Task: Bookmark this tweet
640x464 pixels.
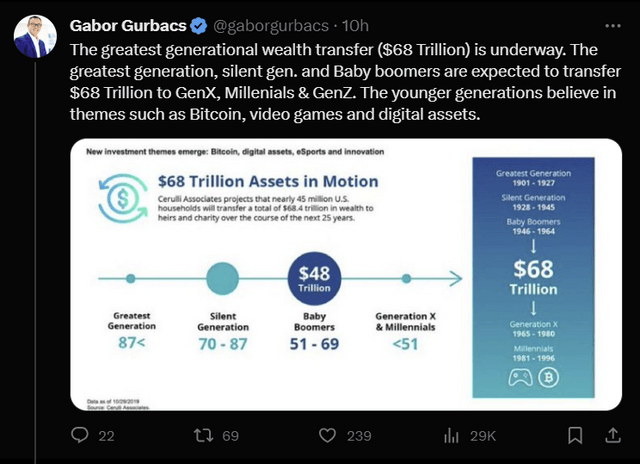Action: (x=574, y=436)
